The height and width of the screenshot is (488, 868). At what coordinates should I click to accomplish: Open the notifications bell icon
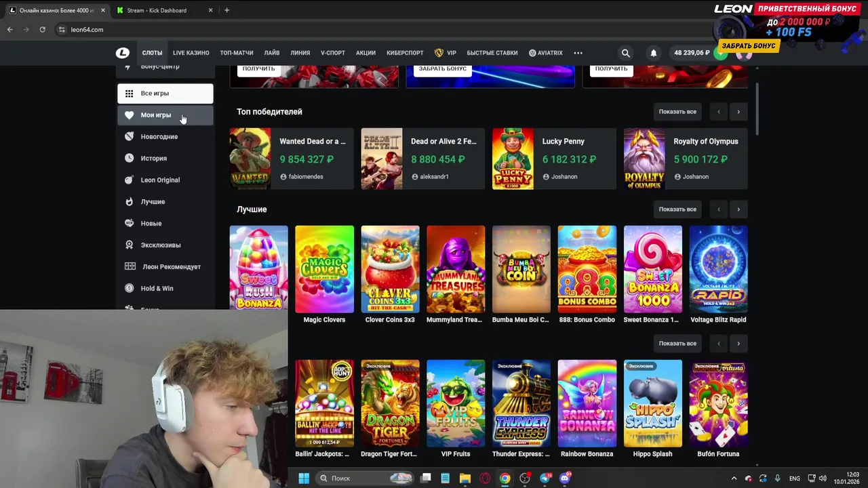654,53
